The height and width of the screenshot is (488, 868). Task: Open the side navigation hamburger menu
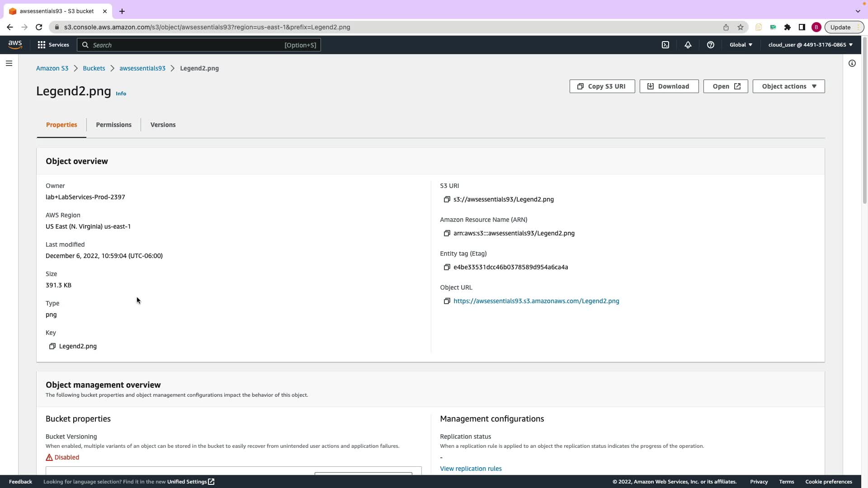[x=9, y=63]
